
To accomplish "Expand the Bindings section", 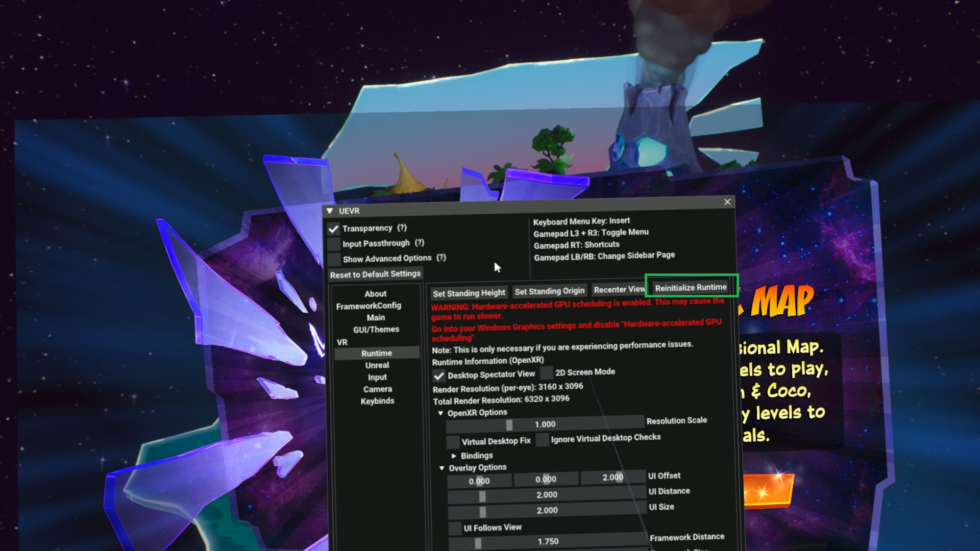I will click(x=454, y=456).
